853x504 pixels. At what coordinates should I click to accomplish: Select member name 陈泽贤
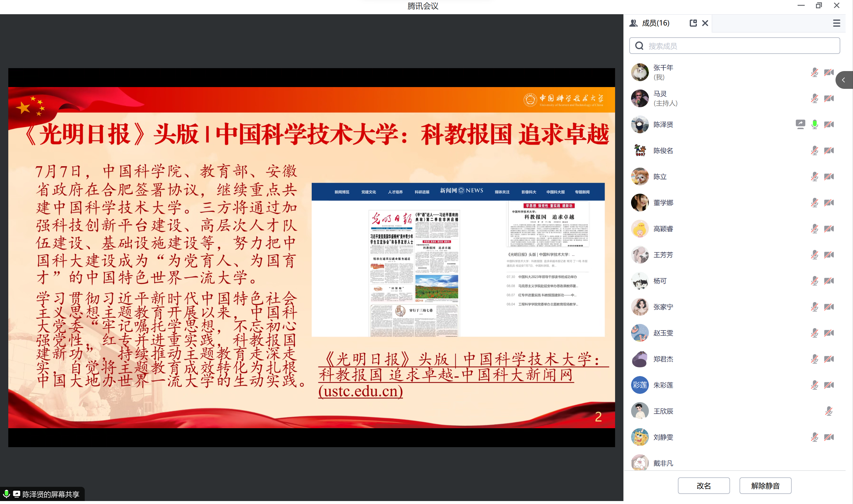663,125
